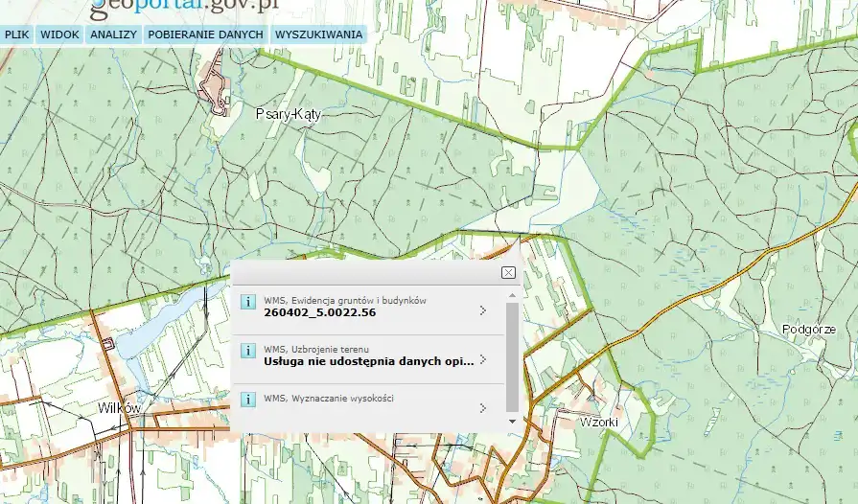Viewport: 858px width, 504px height.
Task: Click the popup scroll up arrow
Action: point(512,296)
